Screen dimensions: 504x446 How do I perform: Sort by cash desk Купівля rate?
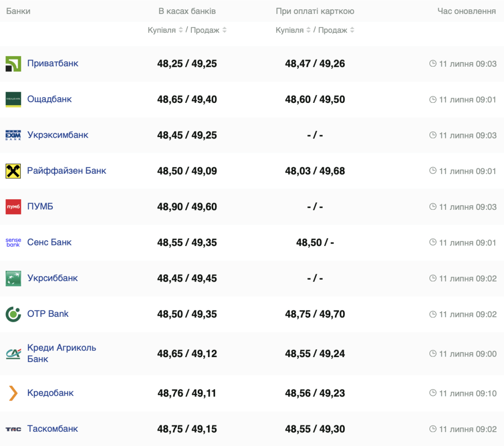point(180,30)
